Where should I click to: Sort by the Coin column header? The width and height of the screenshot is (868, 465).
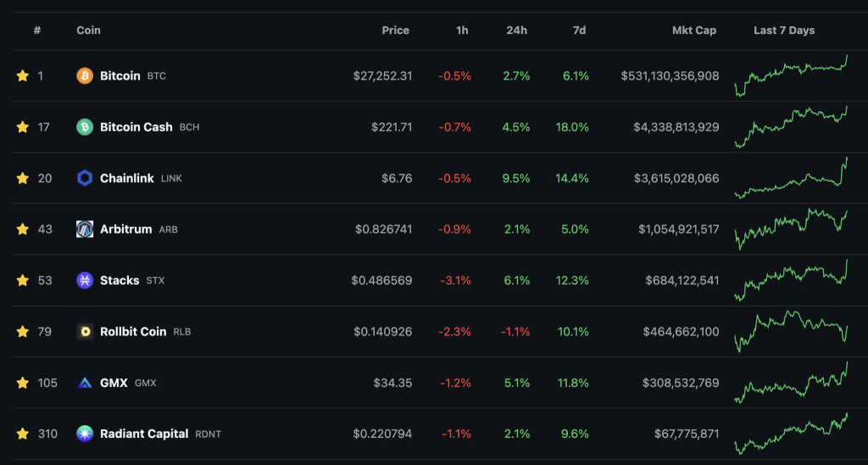pyautogui.click(x=88, y=30)
